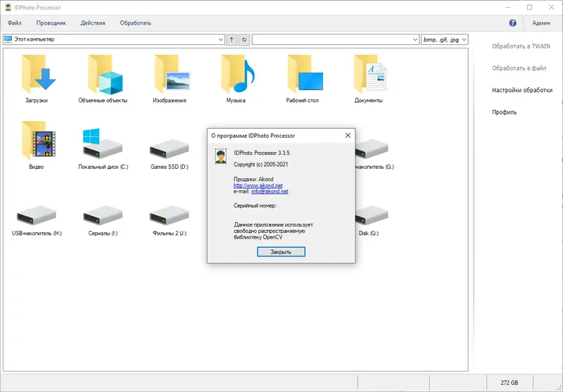Click Обработать в TWAIN
This screenshot has height=392, width=563.
521,46
